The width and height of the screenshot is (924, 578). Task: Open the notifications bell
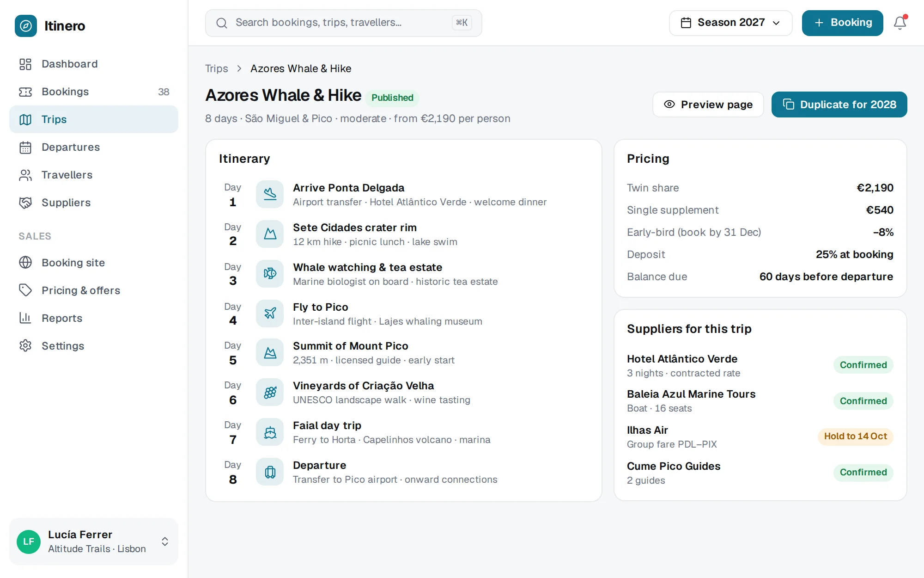tap(900, 23)
